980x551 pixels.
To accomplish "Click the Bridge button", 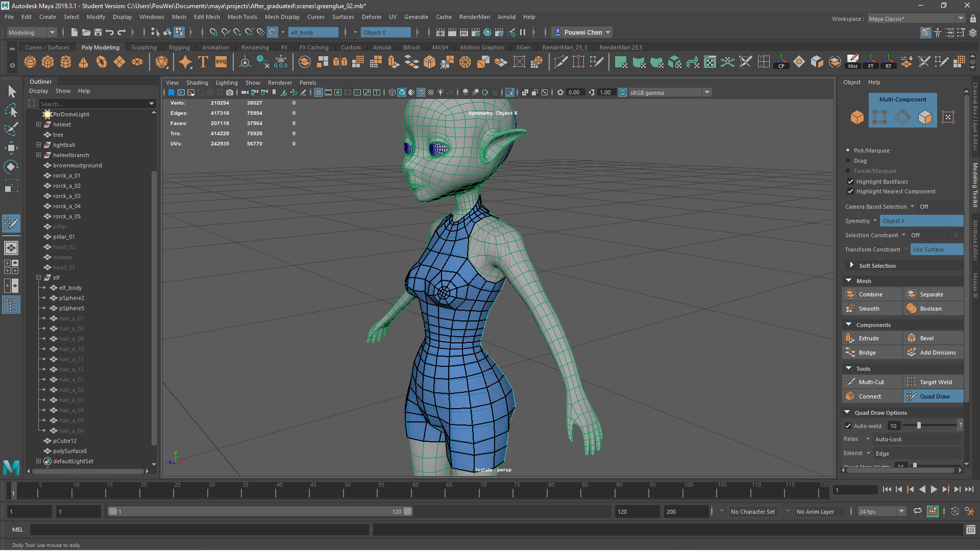I will pyautogui.click(x=867, y=353).
